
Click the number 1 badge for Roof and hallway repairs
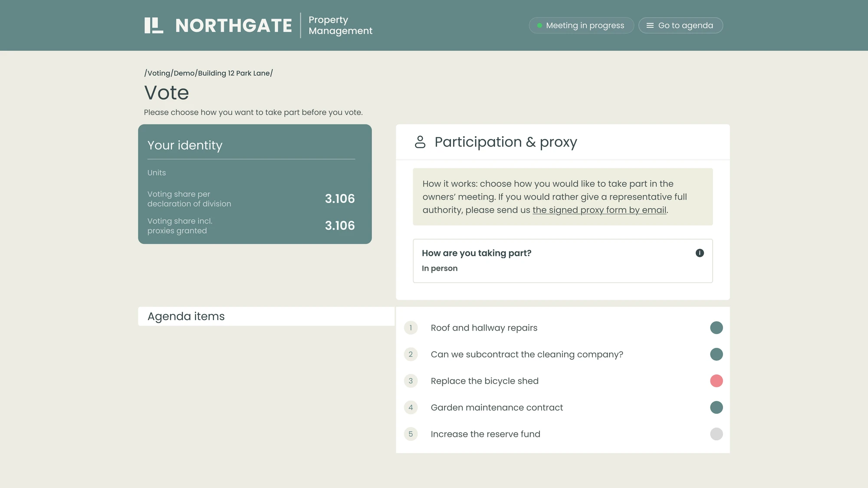[x=411, y=328]
